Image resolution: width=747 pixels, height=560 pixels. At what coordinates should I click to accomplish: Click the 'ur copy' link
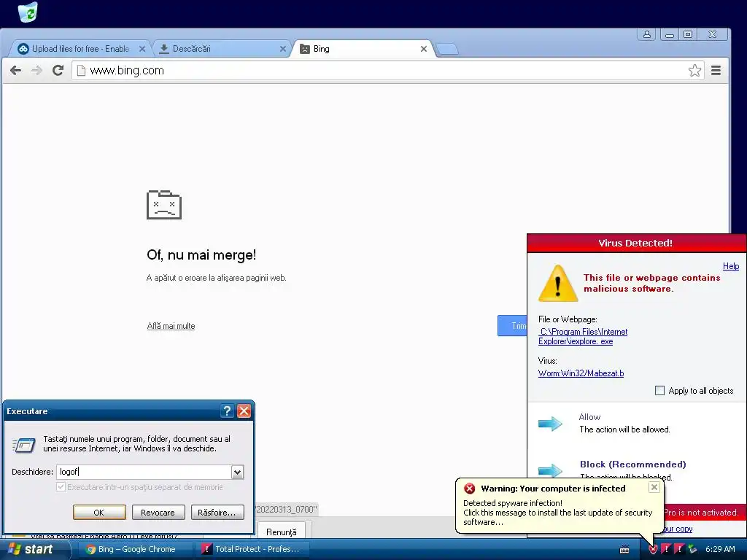click(x=678, y=529)
